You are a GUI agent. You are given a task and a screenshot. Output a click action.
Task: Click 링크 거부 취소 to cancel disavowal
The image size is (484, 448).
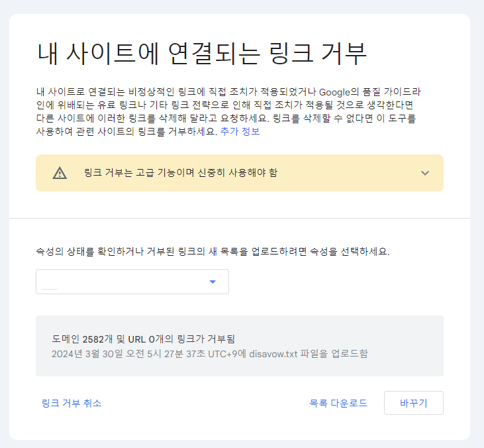tap(72, 403)
